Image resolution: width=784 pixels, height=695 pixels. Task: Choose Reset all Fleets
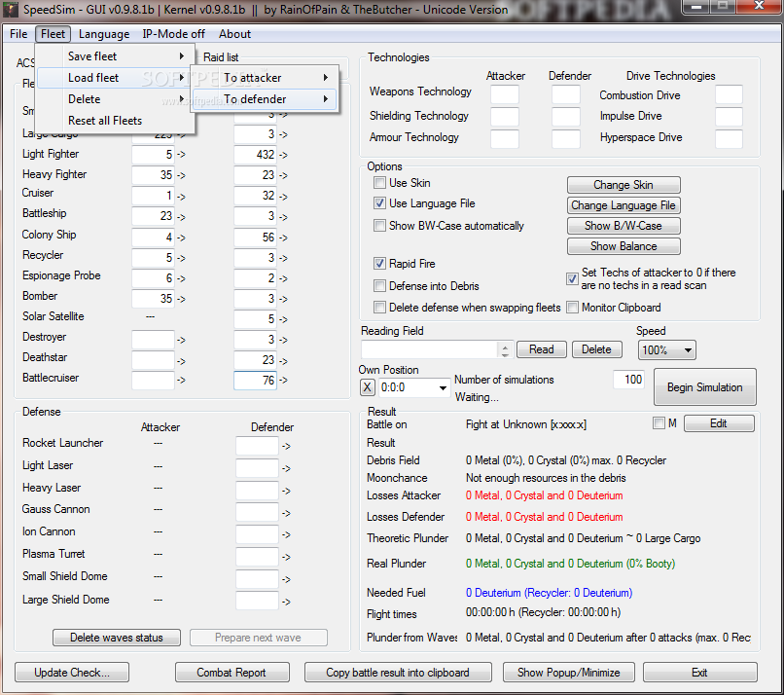(115, 121)
